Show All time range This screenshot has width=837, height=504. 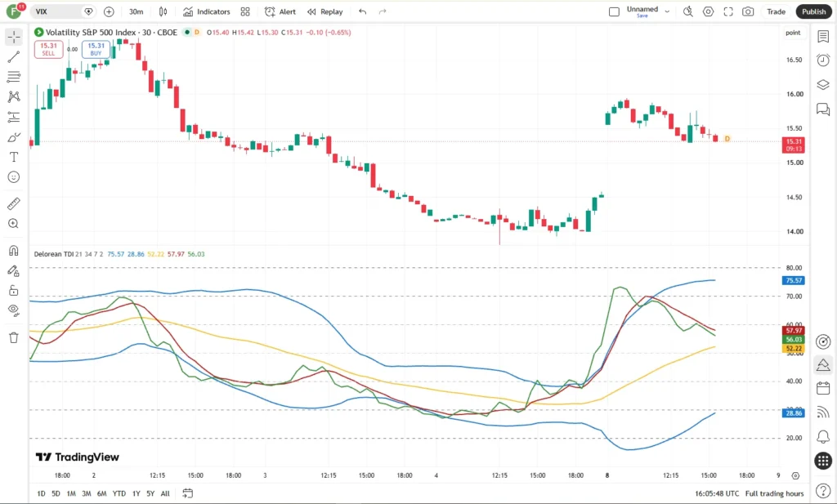165,493
